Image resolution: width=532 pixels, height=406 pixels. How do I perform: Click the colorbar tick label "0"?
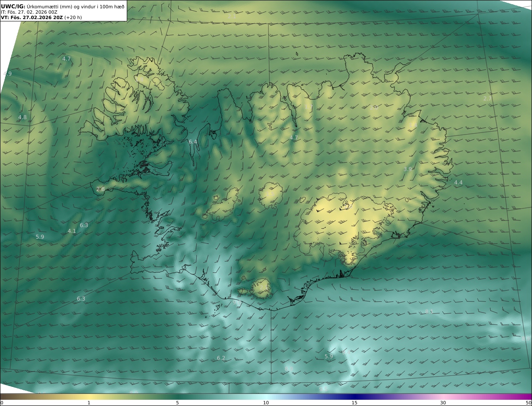tap(2, 403)
